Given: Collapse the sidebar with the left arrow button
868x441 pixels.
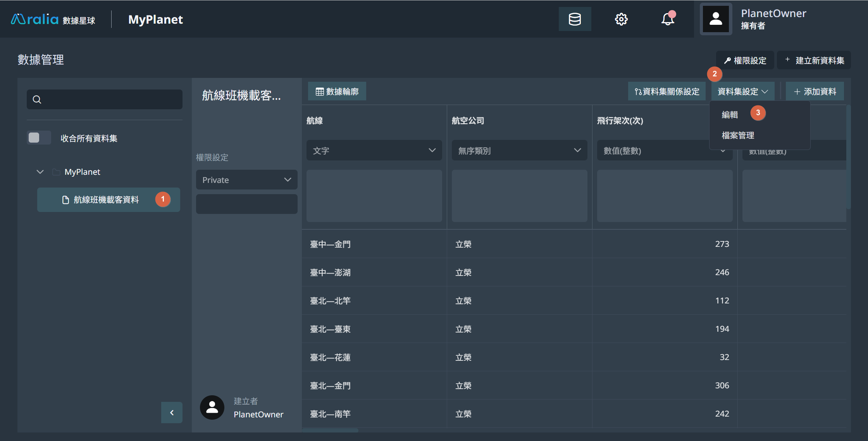Looking at the screenshot, I should pyautogui.click(x=172, y=413).
